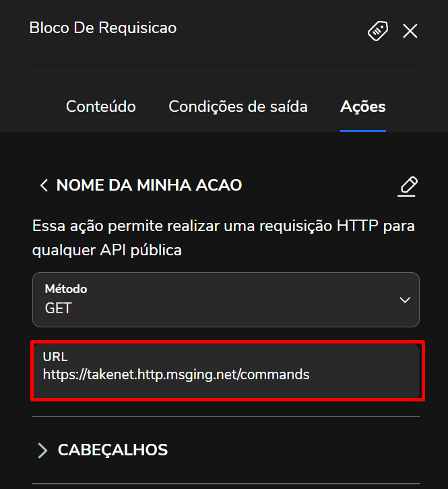Image resolution: width=448 pixels, height=489 pixels.
Task: Switch to the Conteúdo tab
Action: [x=101, y=106]
